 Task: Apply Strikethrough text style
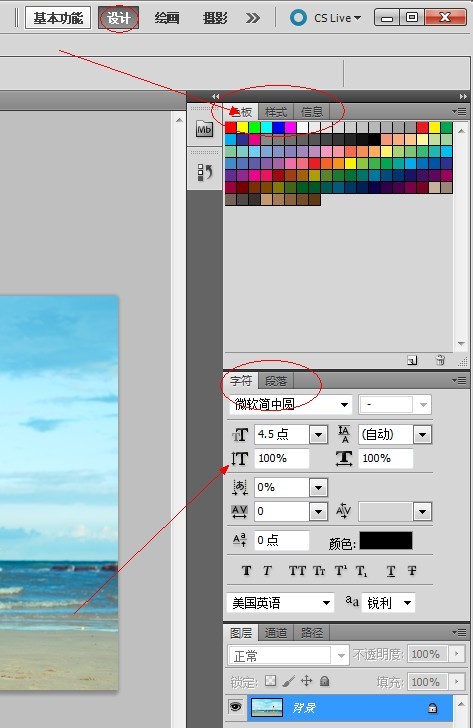point(412,571)
